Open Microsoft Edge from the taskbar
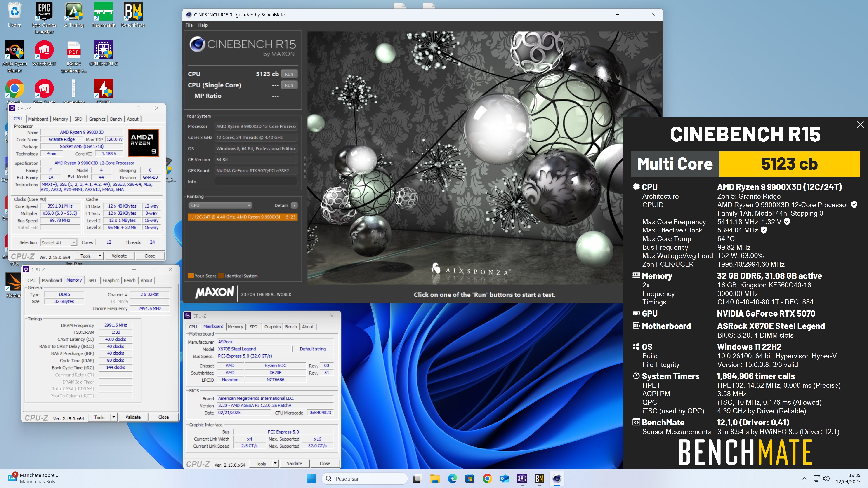 pyautogui.click(x=452, y=479)
